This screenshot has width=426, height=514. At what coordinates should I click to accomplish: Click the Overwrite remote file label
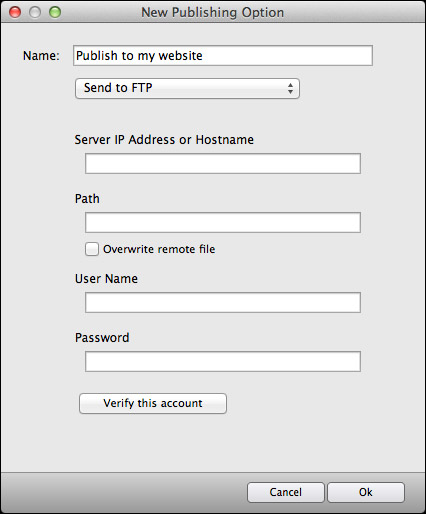point(159,249)
